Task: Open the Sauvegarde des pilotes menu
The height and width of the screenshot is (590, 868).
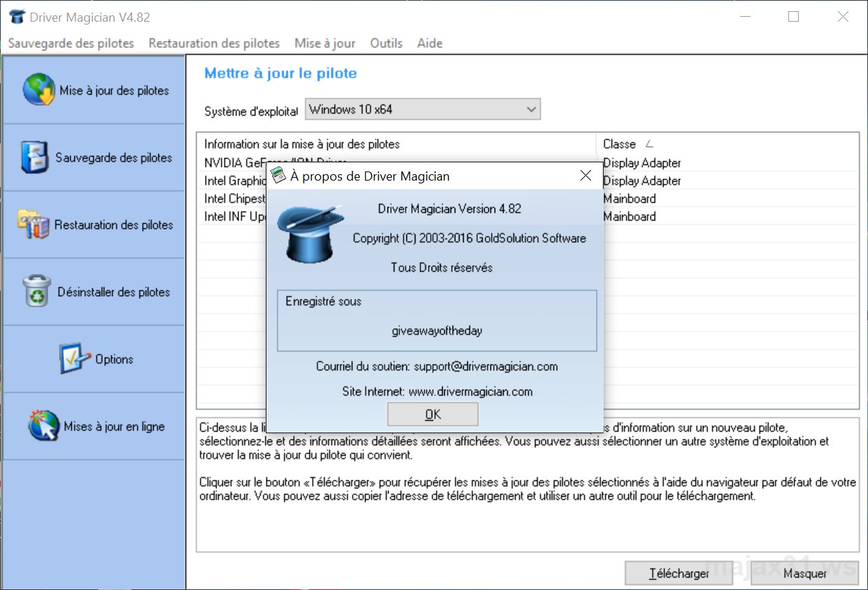Action: 71,43
